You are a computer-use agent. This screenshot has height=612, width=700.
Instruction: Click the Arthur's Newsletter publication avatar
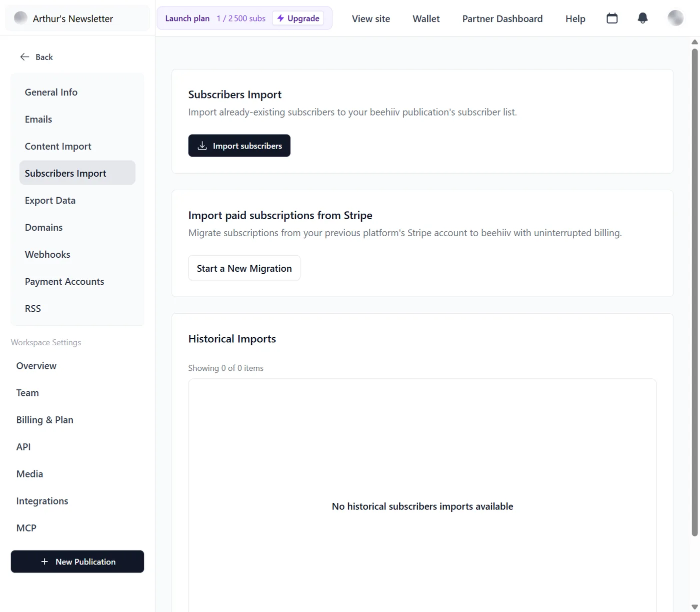20,18
